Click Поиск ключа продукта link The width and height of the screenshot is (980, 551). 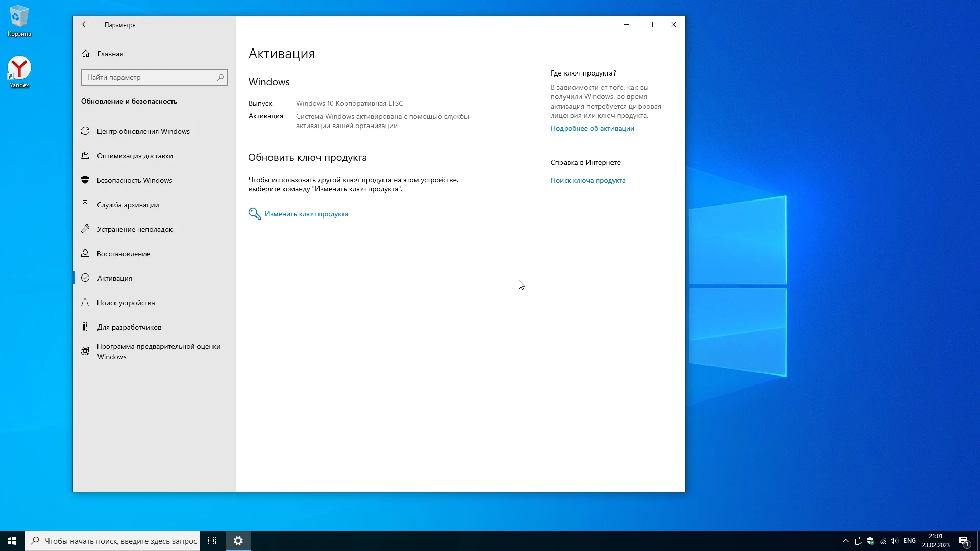[x=587, y=180]
